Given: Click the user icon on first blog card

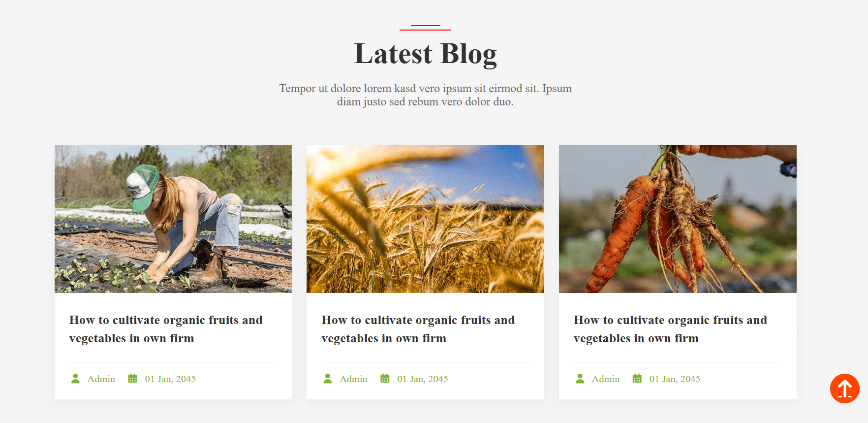Looking at the screenshot, I should [75, 379].
